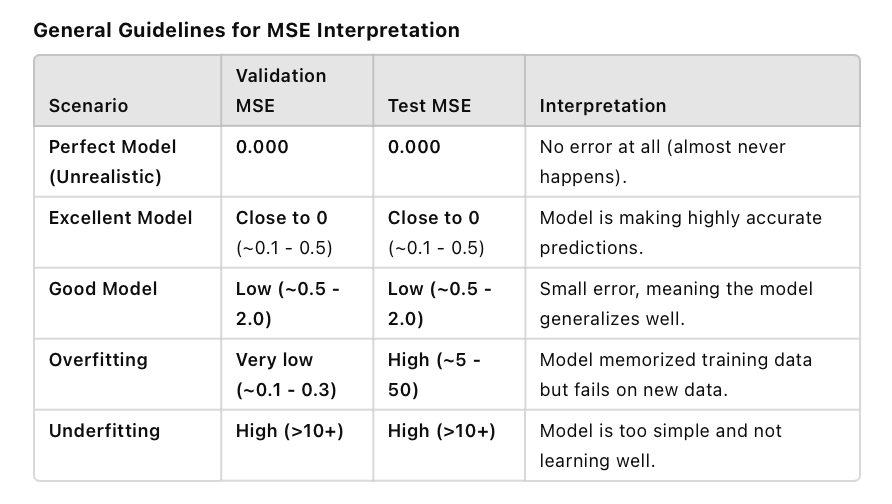Select the "Model is making highly accurate predictions" cell

681,232
